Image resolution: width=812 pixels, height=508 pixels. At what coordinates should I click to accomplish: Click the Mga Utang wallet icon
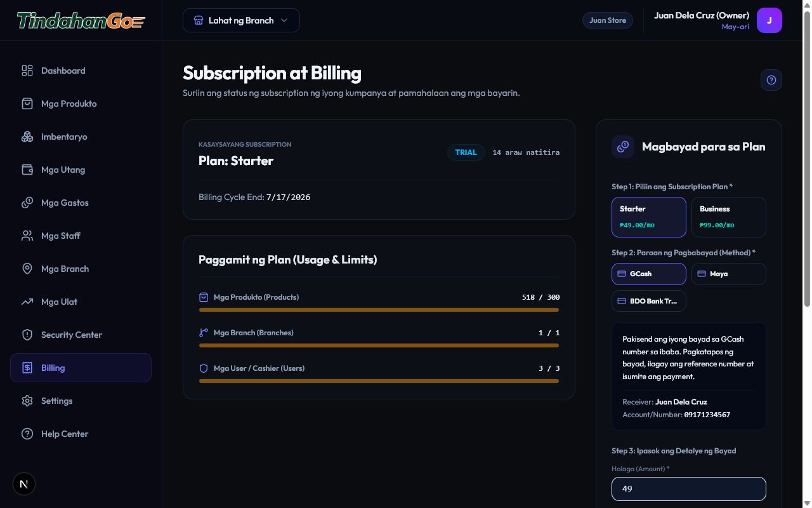[27, 170]
